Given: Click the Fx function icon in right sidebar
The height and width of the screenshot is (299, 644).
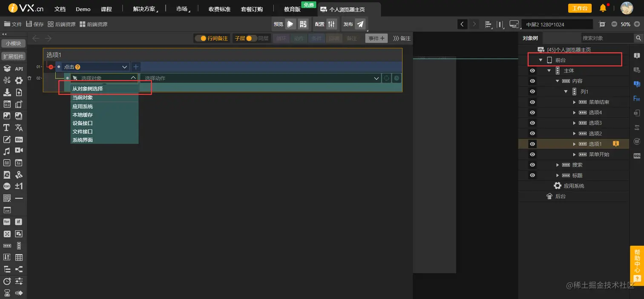Looking at the screenshot, I should click(637, 98).
